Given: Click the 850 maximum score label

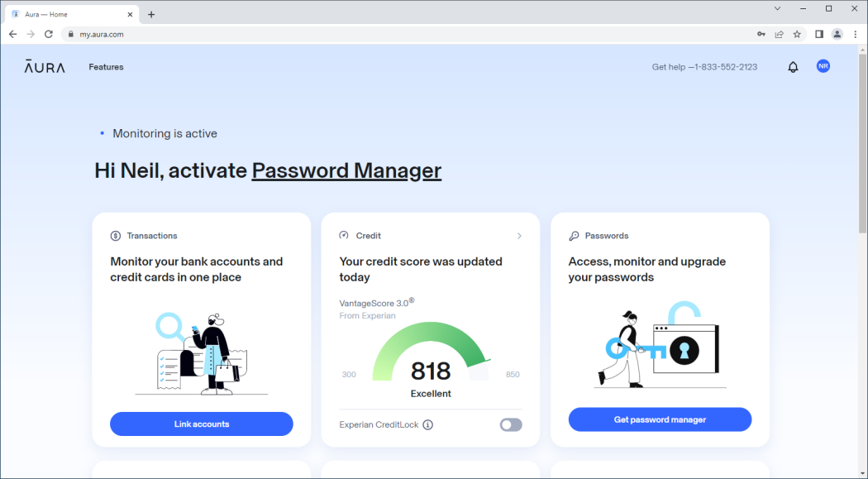Looking at the screenshot, I should coord(513,375).
